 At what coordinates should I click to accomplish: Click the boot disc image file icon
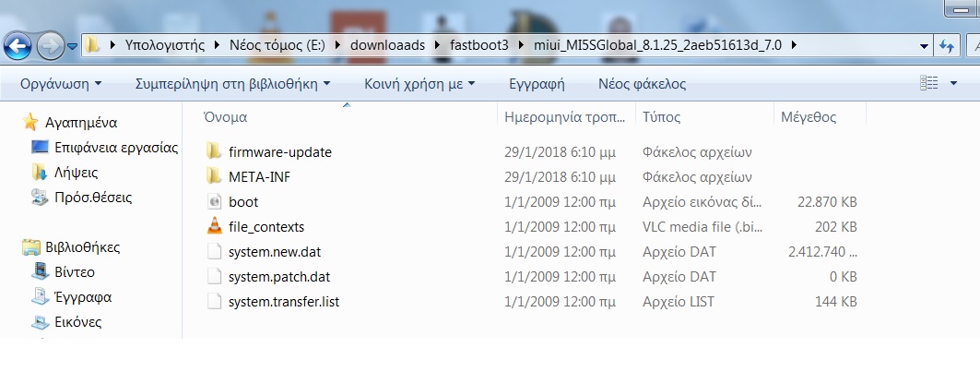(x=214, y=201)
